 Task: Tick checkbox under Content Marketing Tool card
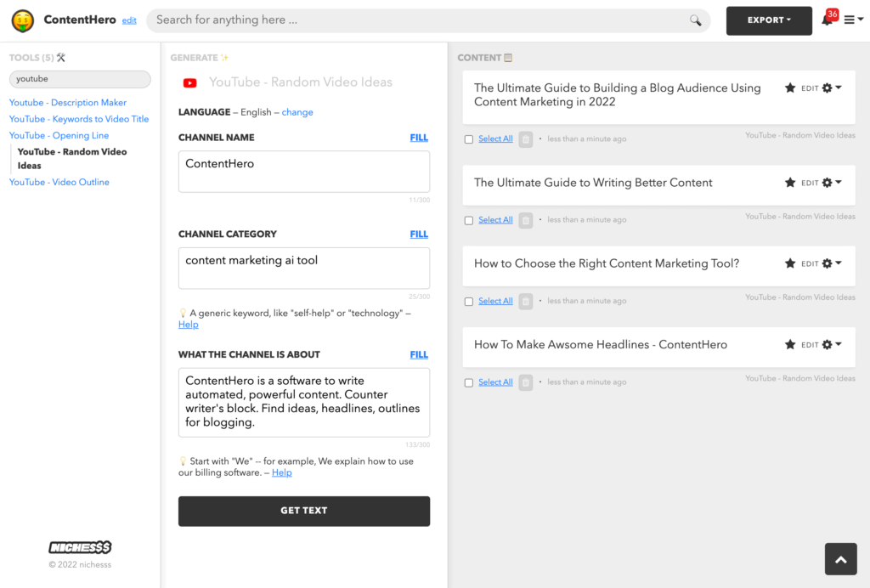pyautogui.click(x=469, y=301)
